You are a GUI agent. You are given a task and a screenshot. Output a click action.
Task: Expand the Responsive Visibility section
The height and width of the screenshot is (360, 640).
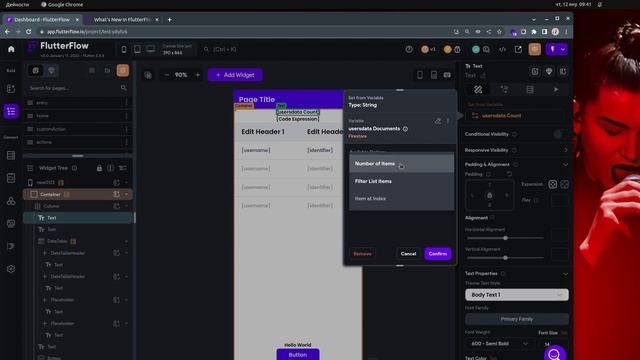coord(566,150)
